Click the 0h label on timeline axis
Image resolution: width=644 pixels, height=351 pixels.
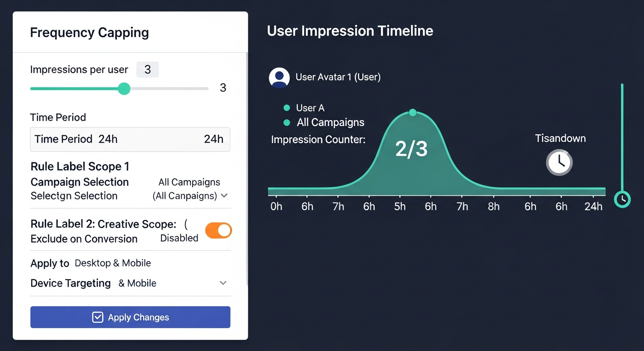tap(276, 207)
